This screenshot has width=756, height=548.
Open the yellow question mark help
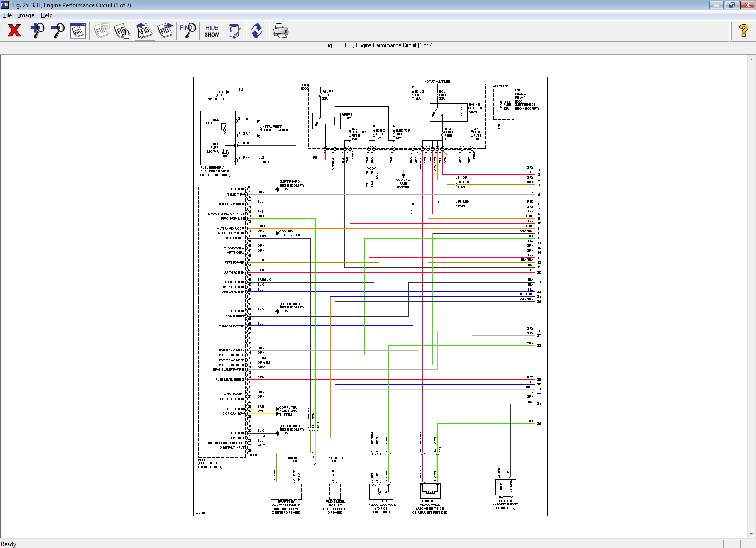click(x=743, y=31)
